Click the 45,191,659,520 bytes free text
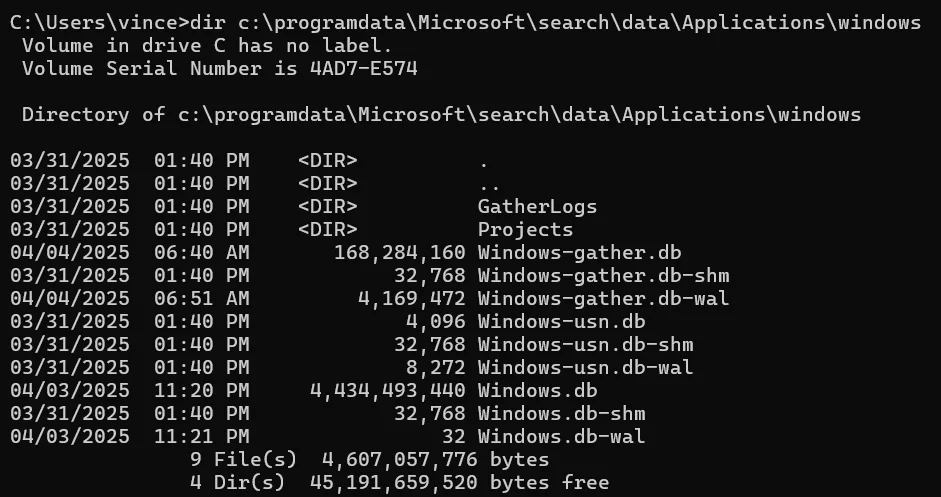This screenshot has height=497, width=941. [x=459, y=483]
